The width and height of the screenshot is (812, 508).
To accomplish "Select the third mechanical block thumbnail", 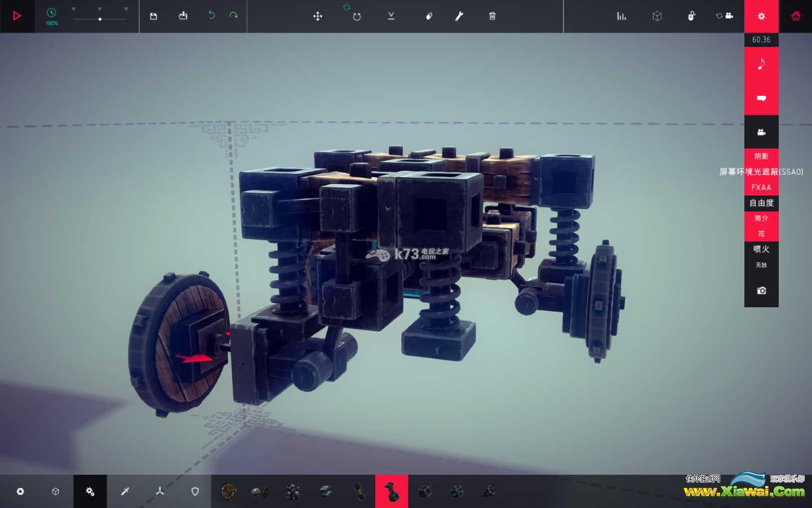I will [293, 491].
